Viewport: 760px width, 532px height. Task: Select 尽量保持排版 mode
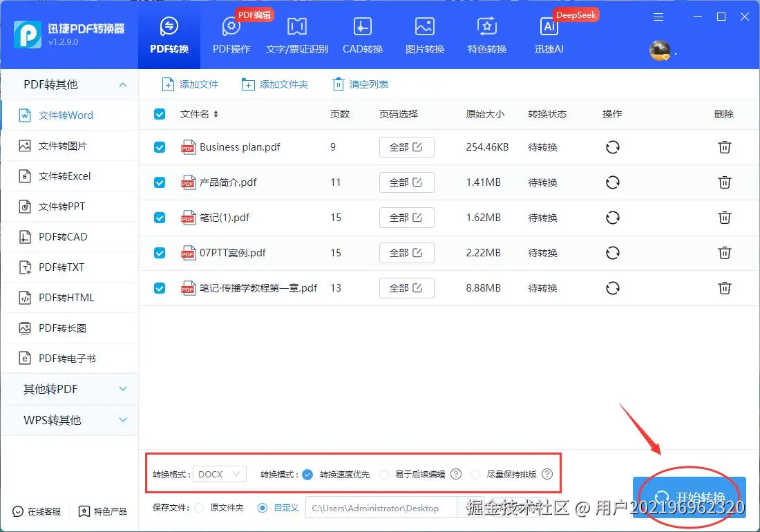pyautogui.click(x=475, y=475)
